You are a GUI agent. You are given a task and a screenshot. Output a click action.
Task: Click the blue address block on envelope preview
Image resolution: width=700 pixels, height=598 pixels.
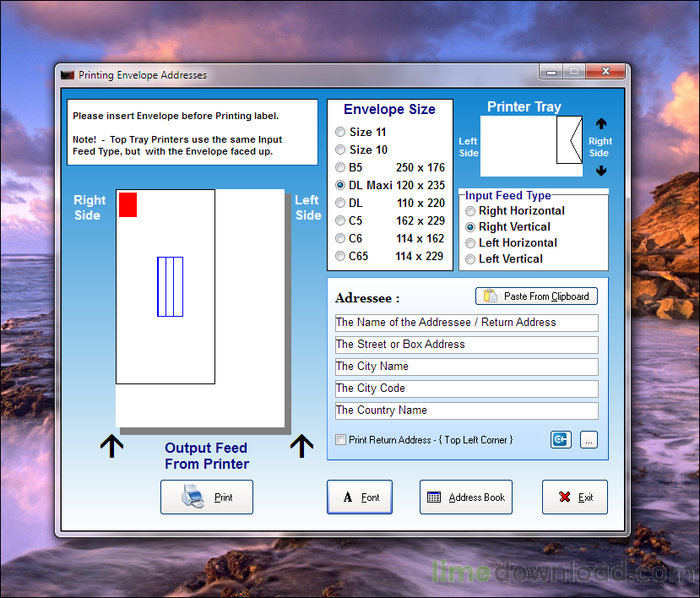(x=170, y=286)
